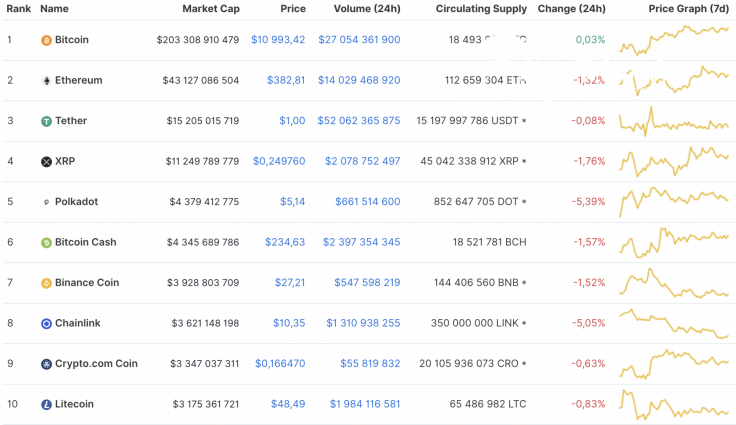
Task: Open the Crypto.com Coin name link
Action: coord(96,363)
